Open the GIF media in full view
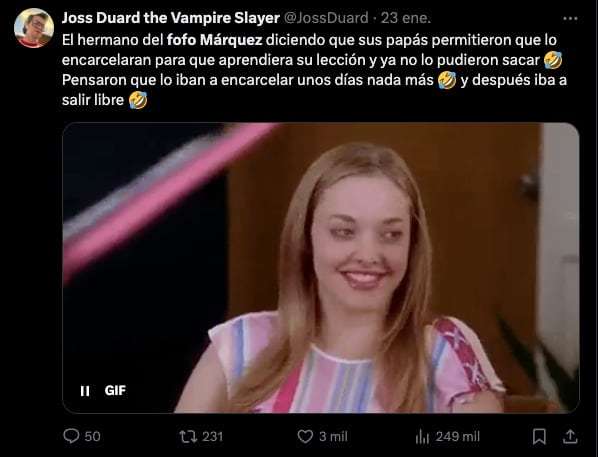This screenshot has height=457, width=598. pos(321,268)
